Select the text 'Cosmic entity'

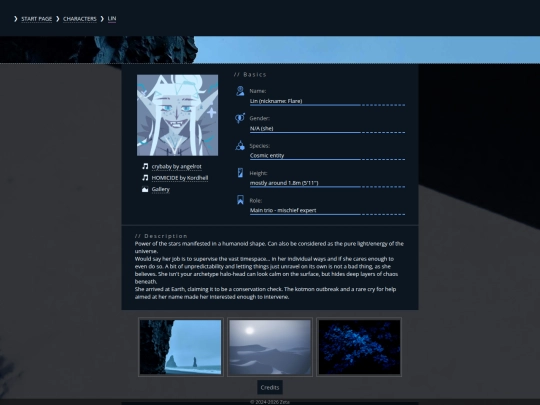click(267, 155)
